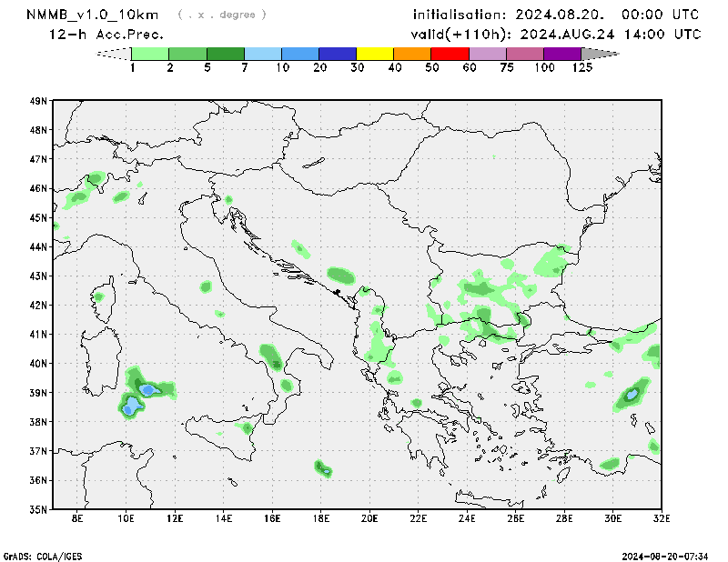Image resolution: width=728 pixels, height=562 pixels.
Task: Click the 12-h Acc.Prec. label
Action: 106,35
